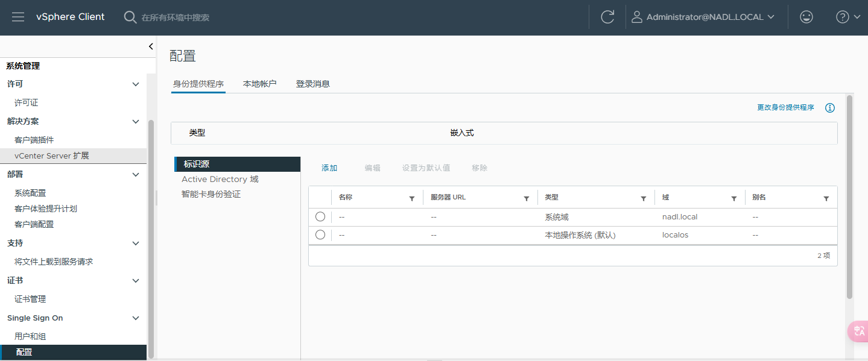Click the 设置为默认值 button
Viewport: 868px width, 361px height.
tap(426, 168)
